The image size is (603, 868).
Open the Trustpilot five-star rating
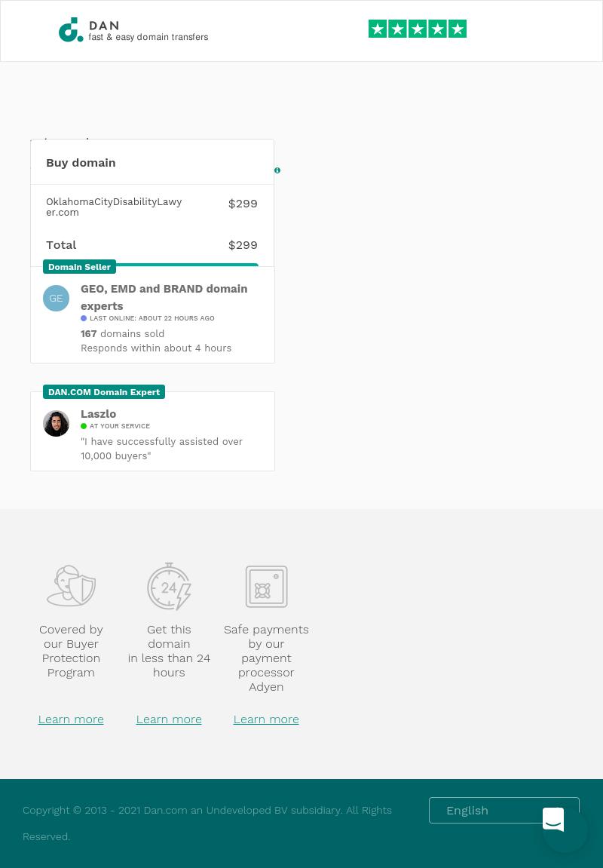click(417, 29)
